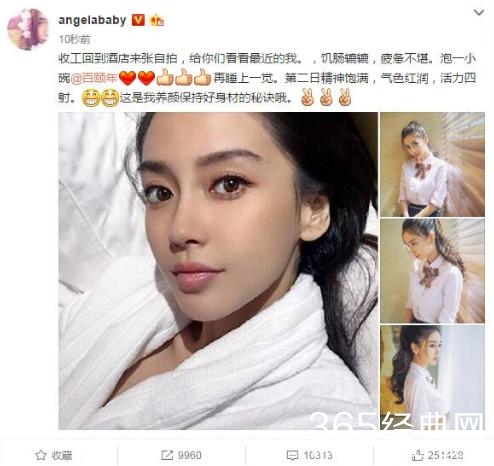Click the thumbs-up like icon
Viewport: 494px width, 466px height.
tap(417, 455)
